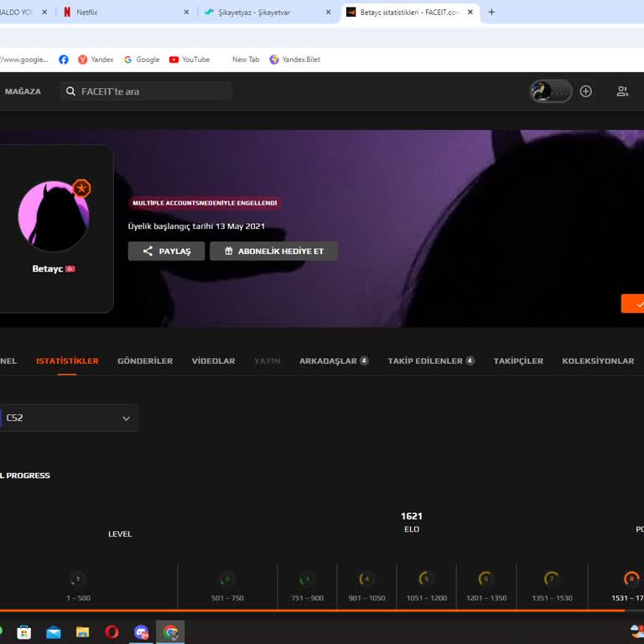Screen dimensions: 644x644
Task: Click the 1051 – 1200 range text
Action: [x=426, y=598]
